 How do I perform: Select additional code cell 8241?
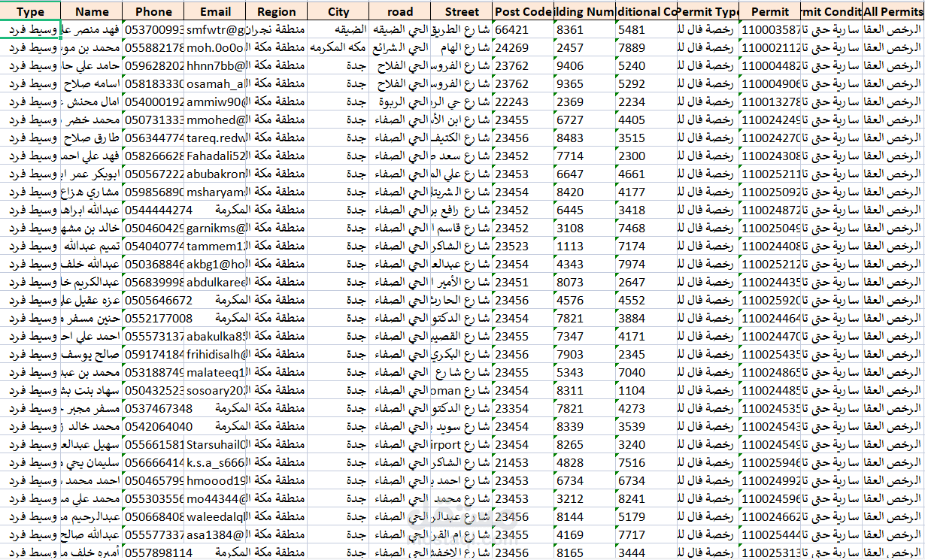click(x=647, y=498)
